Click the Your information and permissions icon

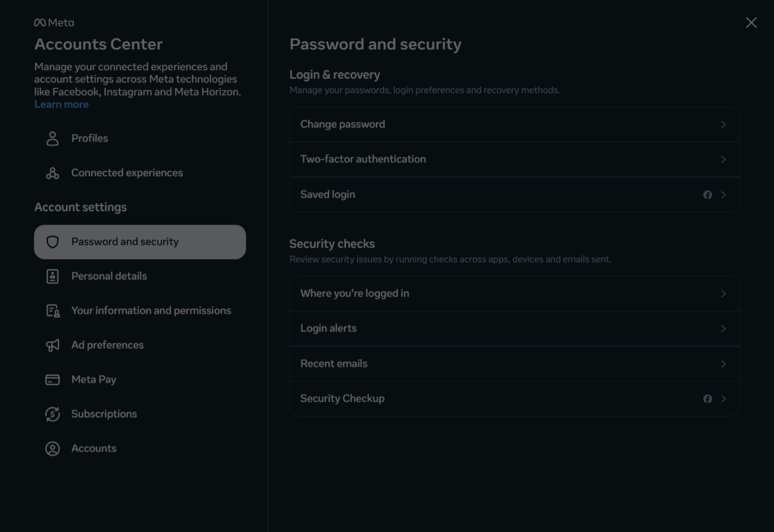point(52,311)
